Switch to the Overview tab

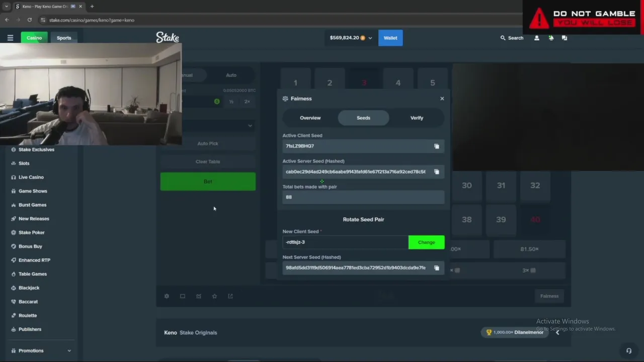point(310,118)
